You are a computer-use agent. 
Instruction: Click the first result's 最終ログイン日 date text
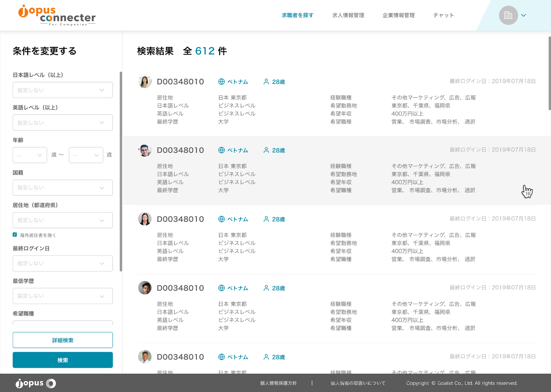[x=492, y=81]
